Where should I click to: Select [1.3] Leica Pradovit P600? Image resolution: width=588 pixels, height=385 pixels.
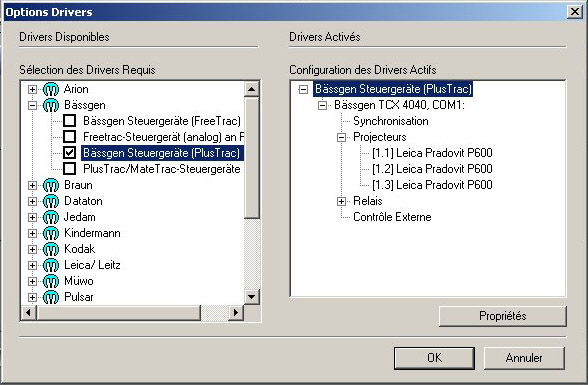(x=432, y=185)
